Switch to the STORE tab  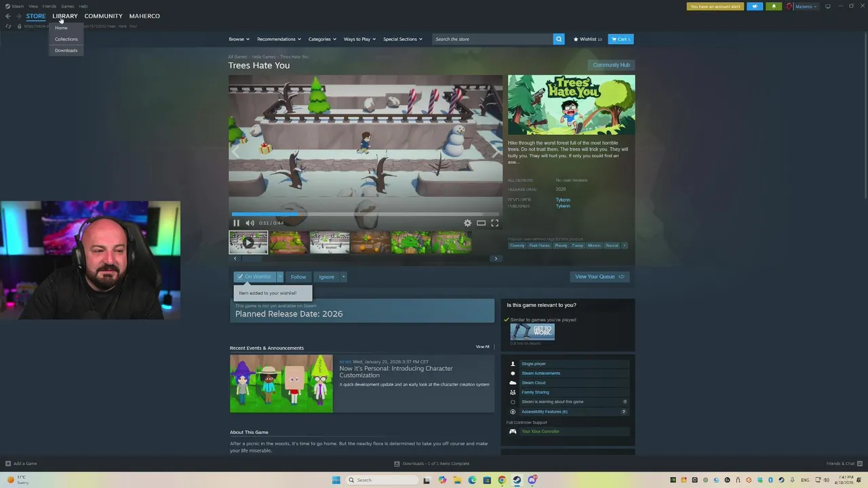(x=36, y=16)
